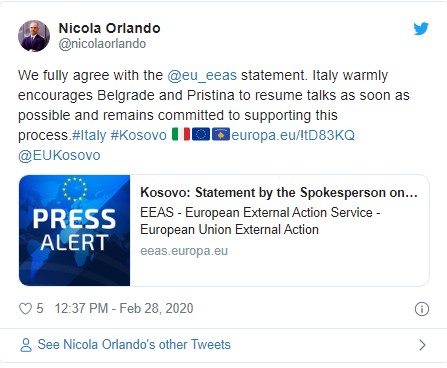The width and height of the screenshot is (447, 368).
Task: See Nicola Orlando's other Tweets
Action: pos(134,345)
